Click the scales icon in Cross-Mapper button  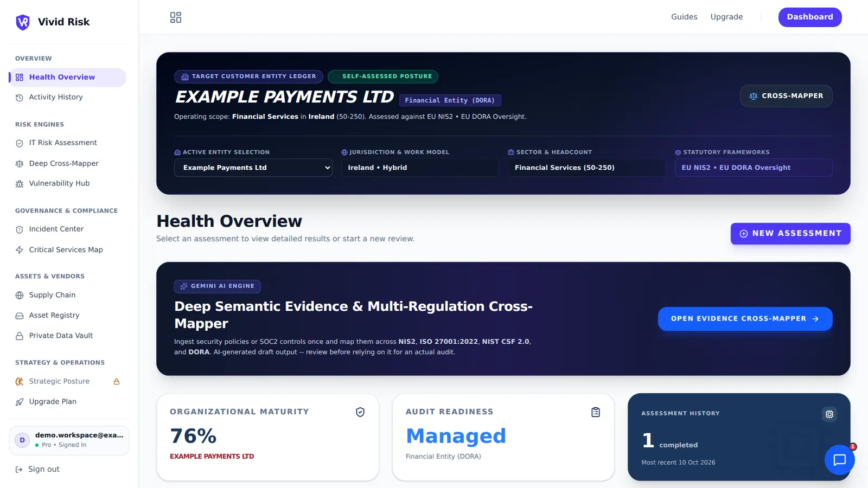pyautogui.click(x=754, y=96)
